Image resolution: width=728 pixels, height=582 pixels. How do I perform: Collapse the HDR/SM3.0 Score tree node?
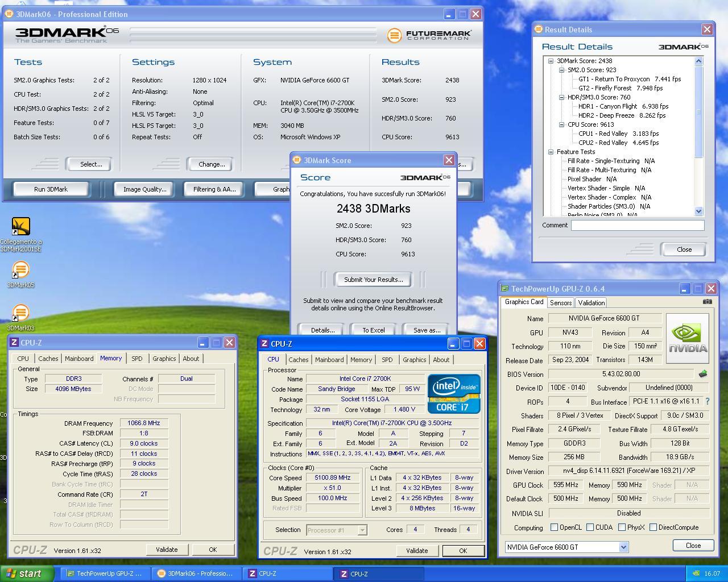tap(561, 97)
